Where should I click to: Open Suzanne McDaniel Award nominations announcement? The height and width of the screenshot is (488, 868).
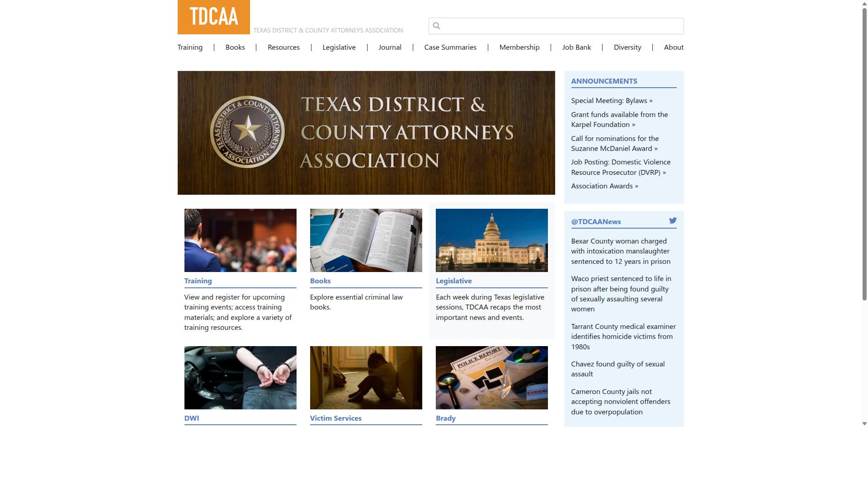point(615,144)
